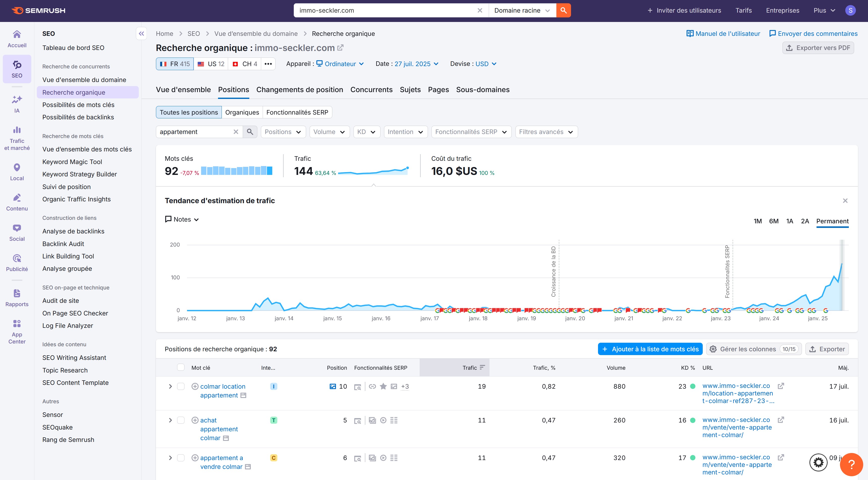Add colmar location appartement to keyword list

[195, 386]
